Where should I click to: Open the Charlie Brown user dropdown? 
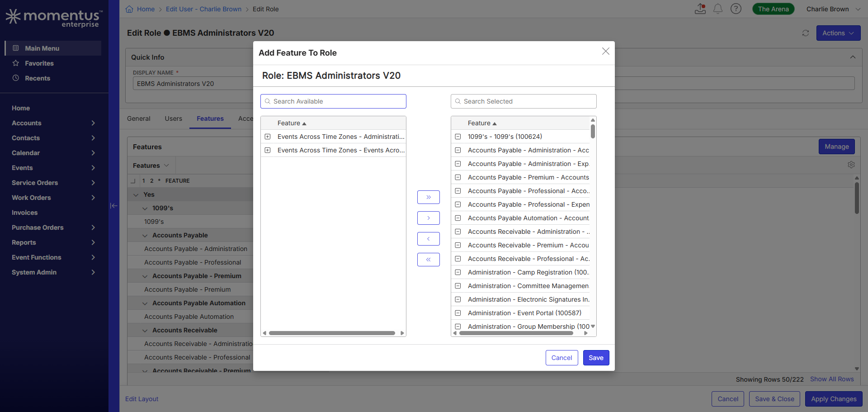click(x=834, y=9)
